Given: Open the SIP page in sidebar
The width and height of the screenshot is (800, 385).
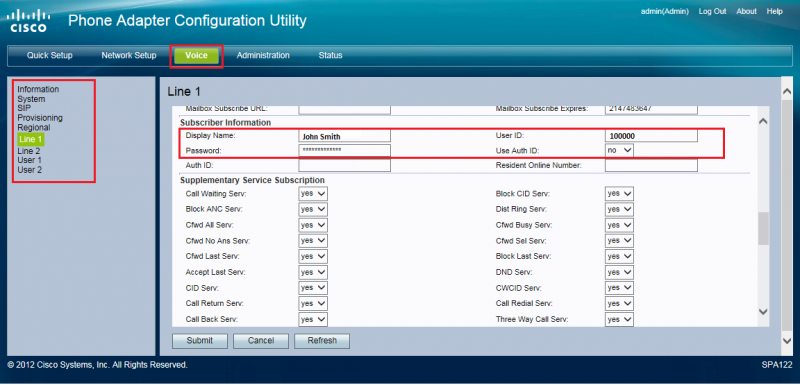Looking at the screenshot, I should pos(24,108).
